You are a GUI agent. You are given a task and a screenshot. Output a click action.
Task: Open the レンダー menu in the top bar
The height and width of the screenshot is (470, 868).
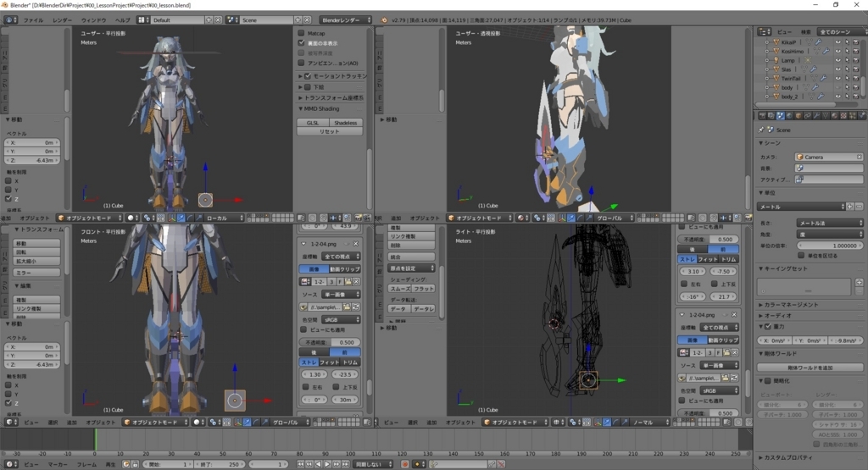pyautogui.click(x=62, y=20)
